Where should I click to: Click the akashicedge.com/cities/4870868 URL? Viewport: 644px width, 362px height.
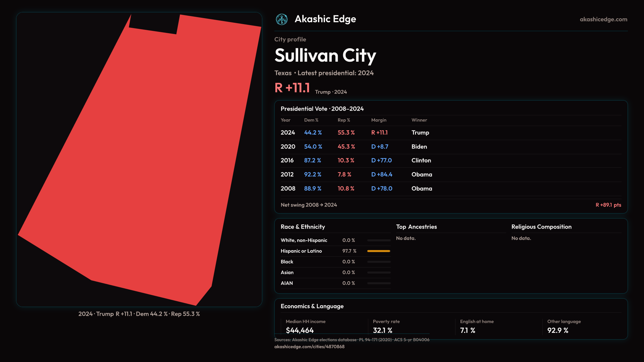[x=309, y=347]
